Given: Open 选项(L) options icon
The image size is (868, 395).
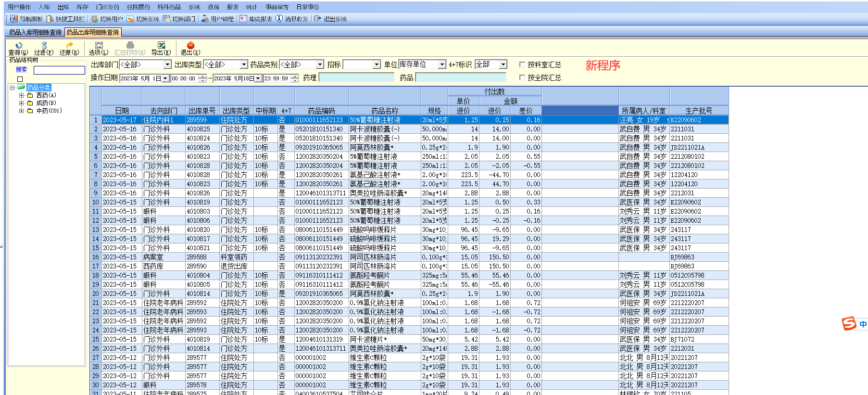Looking at the screenshot, I should pyautogui.click(x=99, y=45).
